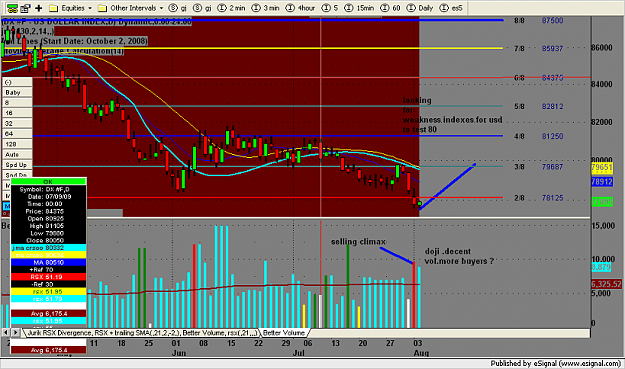Viewport: 625px width, 369px height.
Task: Click the page layout toolbar icon
Action: click(x=26, y=8)
